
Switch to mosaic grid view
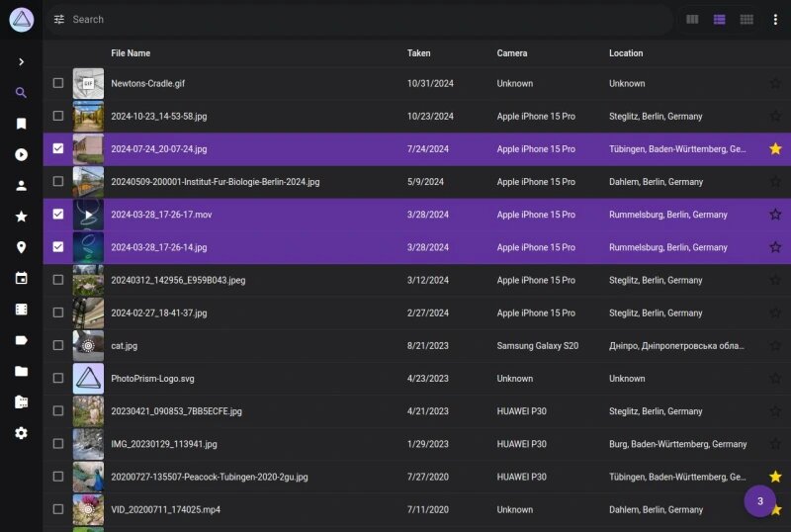747,19
